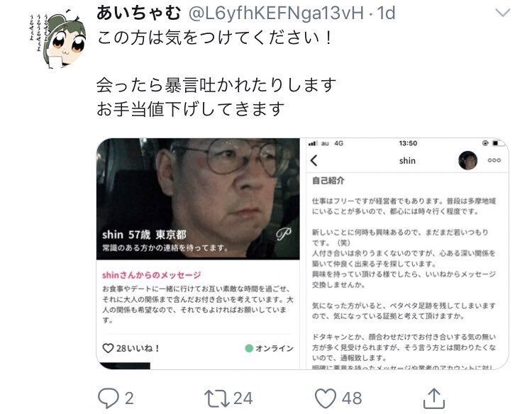This screenshot has height=414, width=532.
Task: Like the tweet with heart icon
Action: click(326, 398)
